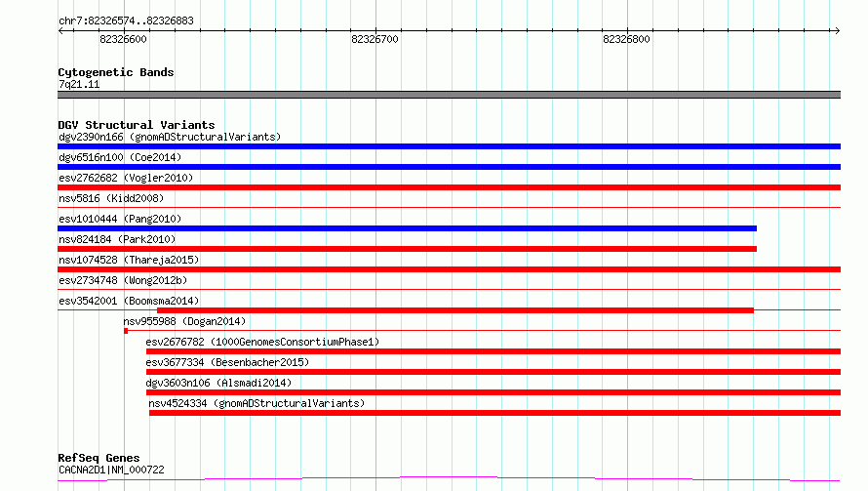Click the red bar for esv2676782
The width and height of the screenshot is (868, 491).
(493, 351)
